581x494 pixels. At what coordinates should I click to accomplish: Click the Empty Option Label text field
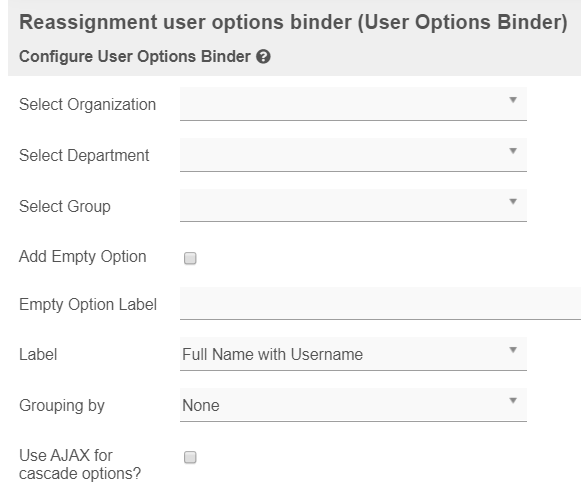pos(380,303)
